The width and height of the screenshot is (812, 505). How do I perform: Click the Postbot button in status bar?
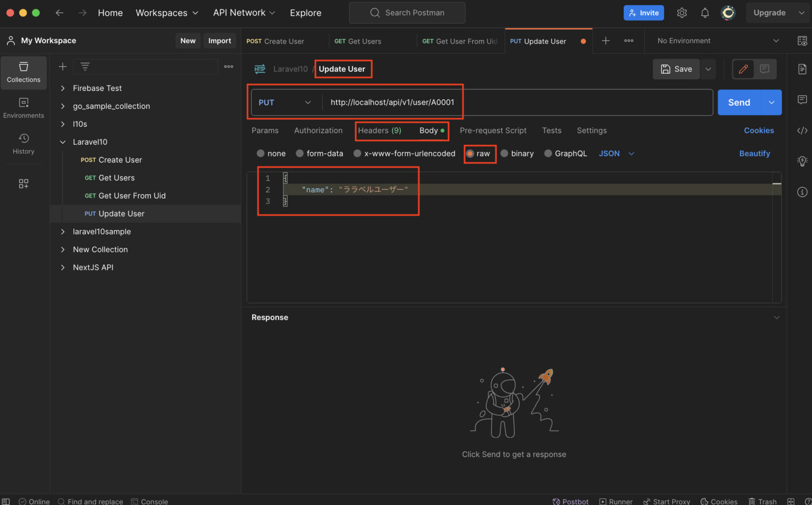(570, 501)
